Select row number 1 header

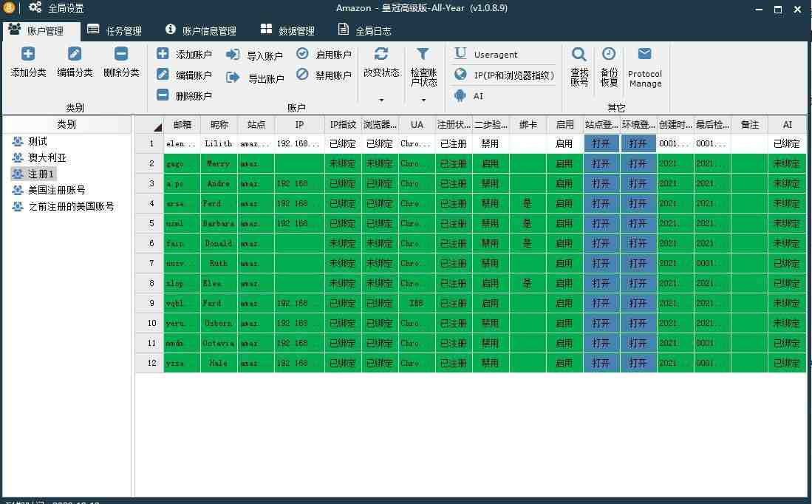150,143
